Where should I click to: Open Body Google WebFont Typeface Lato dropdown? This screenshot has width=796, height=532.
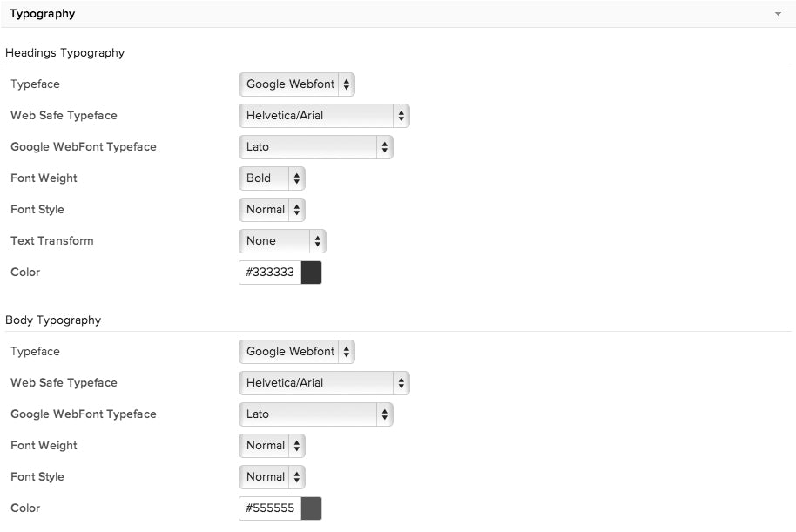pyautogui.click(x=315, y=414)
